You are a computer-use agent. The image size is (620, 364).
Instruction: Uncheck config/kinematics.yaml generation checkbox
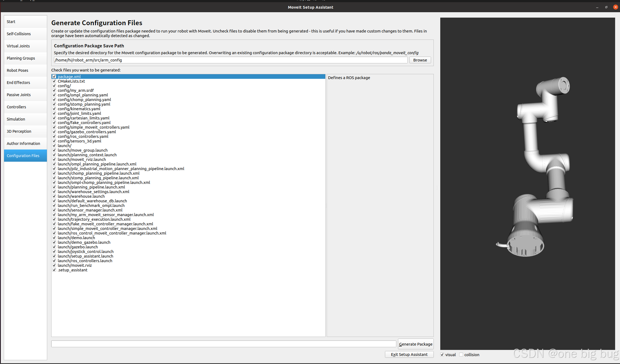pyautogui.click(x=54, y=109)
